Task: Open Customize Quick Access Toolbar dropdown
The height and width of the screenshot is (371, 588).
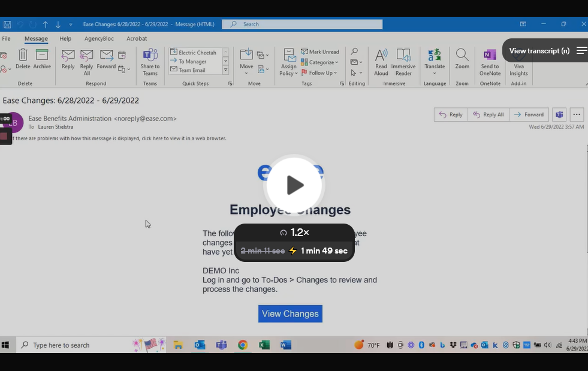Action: tap(71, 25)
